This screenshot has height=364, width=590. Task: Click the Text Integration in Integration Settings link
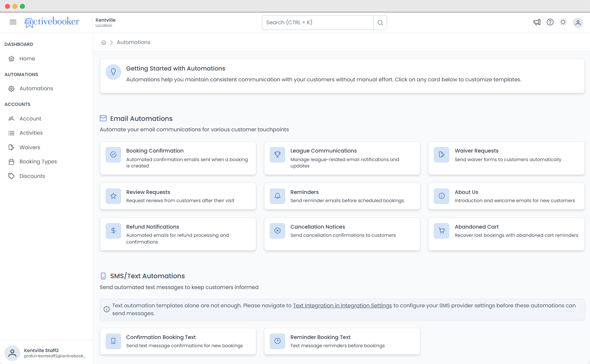pos(342,305)
